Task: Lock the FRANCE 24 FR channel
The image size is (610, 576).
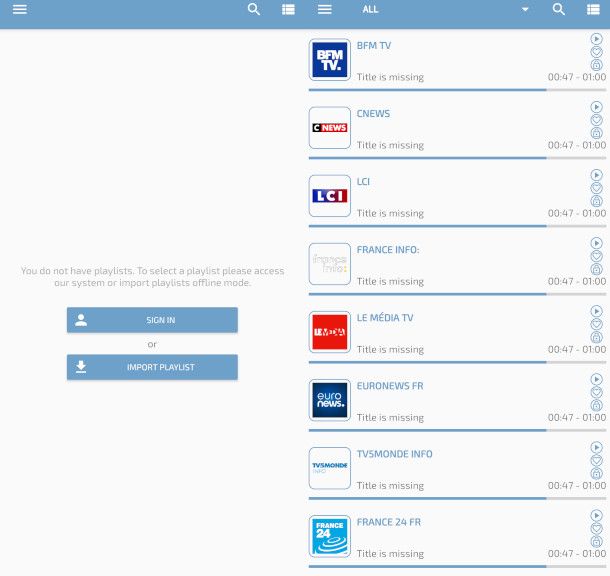Action: (596, 541)
